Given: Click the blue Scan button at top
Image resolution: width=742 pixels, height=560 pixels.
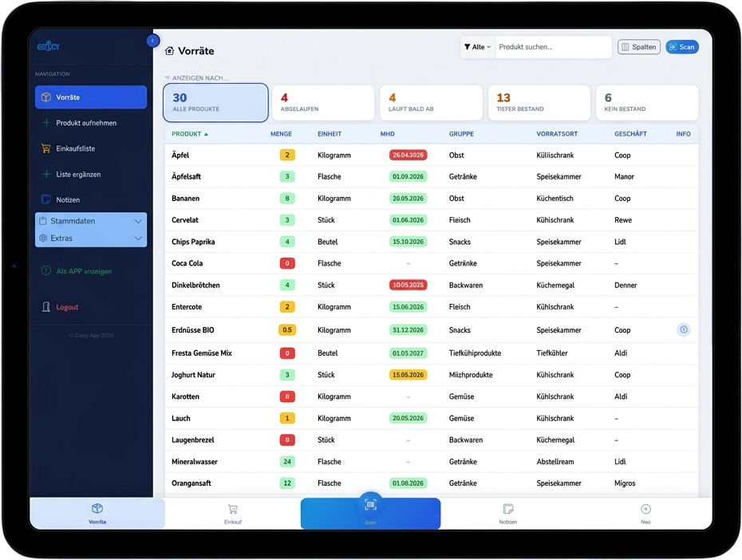Looking at the screenshot, I should coord(682,47).
